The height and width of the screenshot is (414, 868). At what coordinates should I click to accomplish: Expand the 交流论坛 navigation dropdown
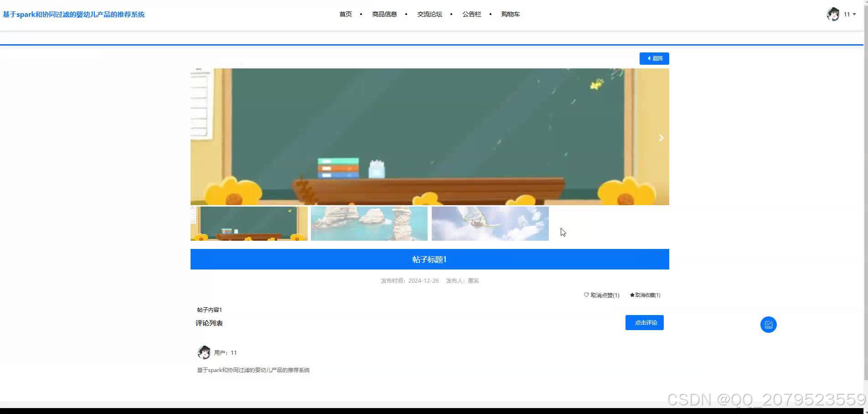pos(429,14)
